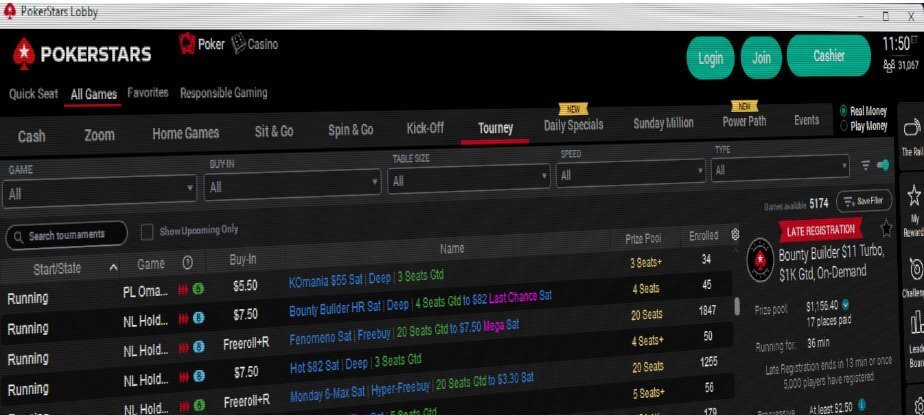
Task: Open Kick-Off tab
Action: coord(425,128)
